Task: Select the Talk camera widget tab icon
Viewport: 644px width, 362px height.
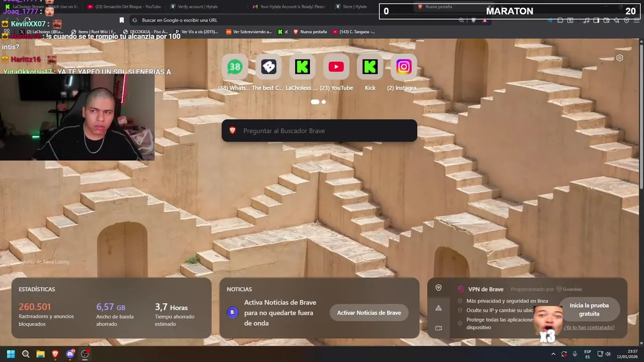Action: (438, 328)
